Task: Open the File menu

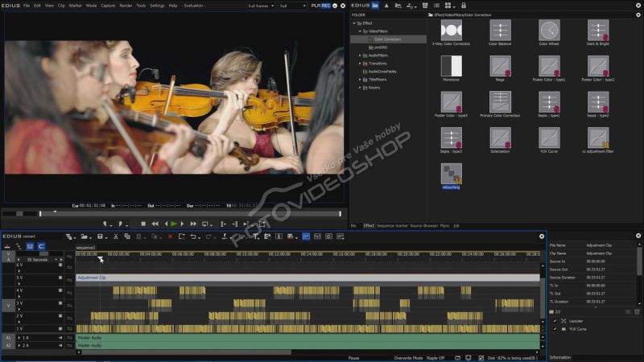Action: [x=27, y=6]
